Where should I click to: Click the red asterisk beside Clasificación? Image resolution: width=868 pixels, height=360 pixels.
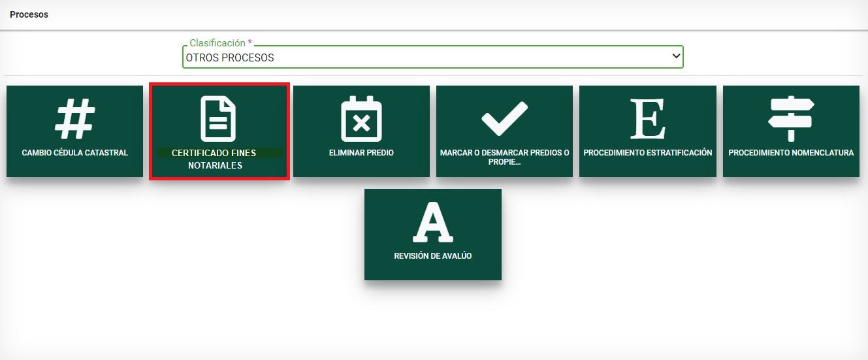point(249,43)
